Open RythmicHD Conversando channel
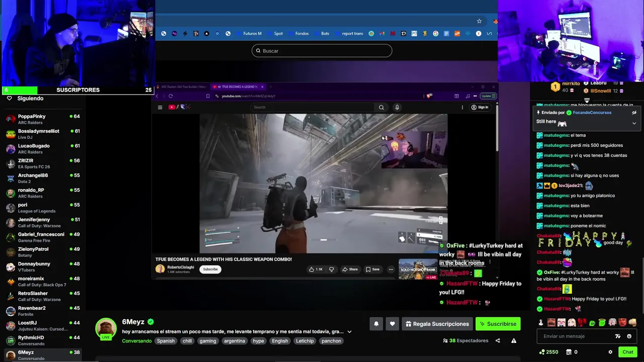Image resolution: width=644 pixels, height=362 pixels. point(43,340)
